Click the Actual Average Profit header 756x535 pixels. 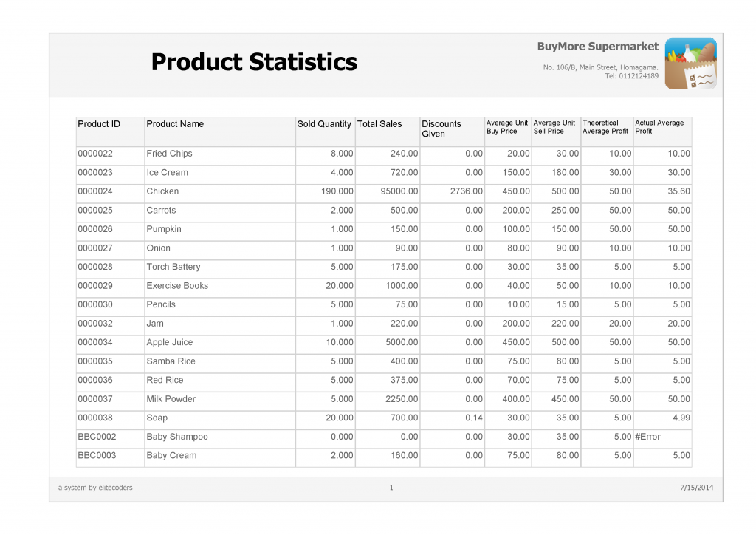tap(659, 127)
